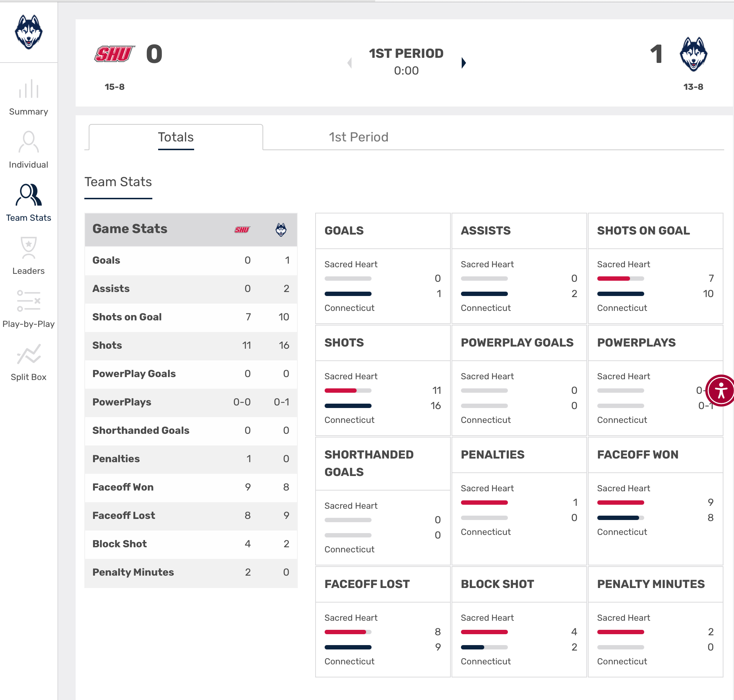
Task: Go to next period arrow
Action: tap(464, 63)
